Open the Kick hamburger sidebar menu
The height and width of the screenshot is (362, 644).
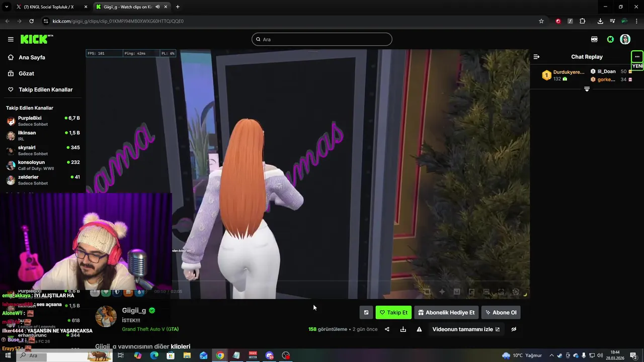point(11,39)
